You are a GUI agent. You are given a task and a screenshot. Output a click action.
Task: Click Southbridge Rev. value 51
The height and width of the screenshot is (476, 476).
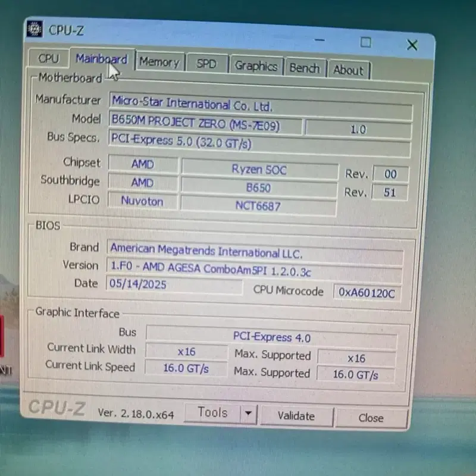[390, 192]
